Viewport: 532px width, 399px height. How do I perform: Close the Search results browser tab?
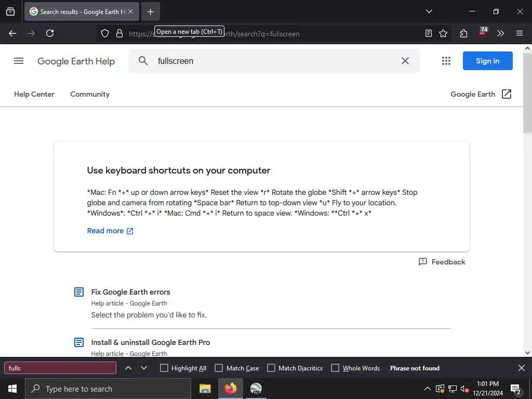point(130,11)
